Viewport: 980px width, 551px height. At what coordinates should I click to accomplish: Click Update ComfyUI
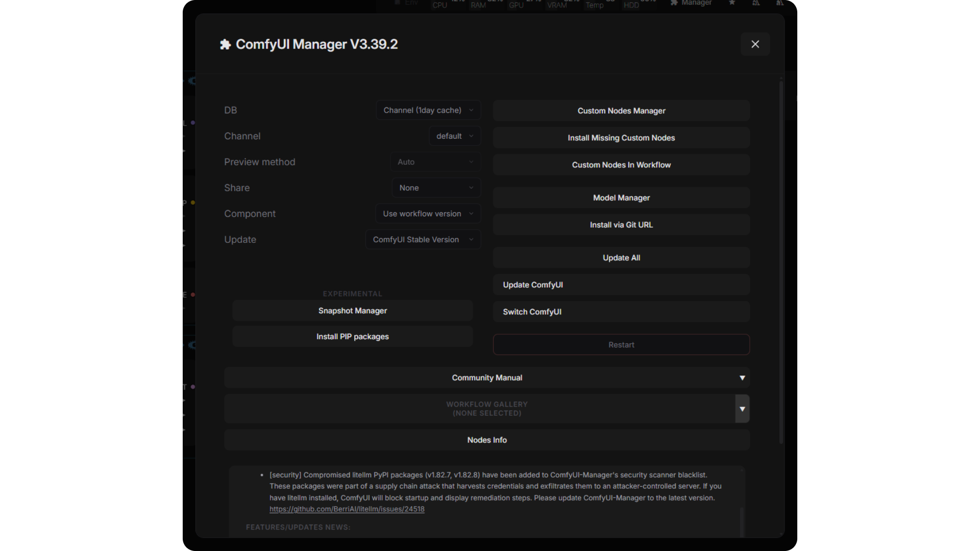point(621,285)
